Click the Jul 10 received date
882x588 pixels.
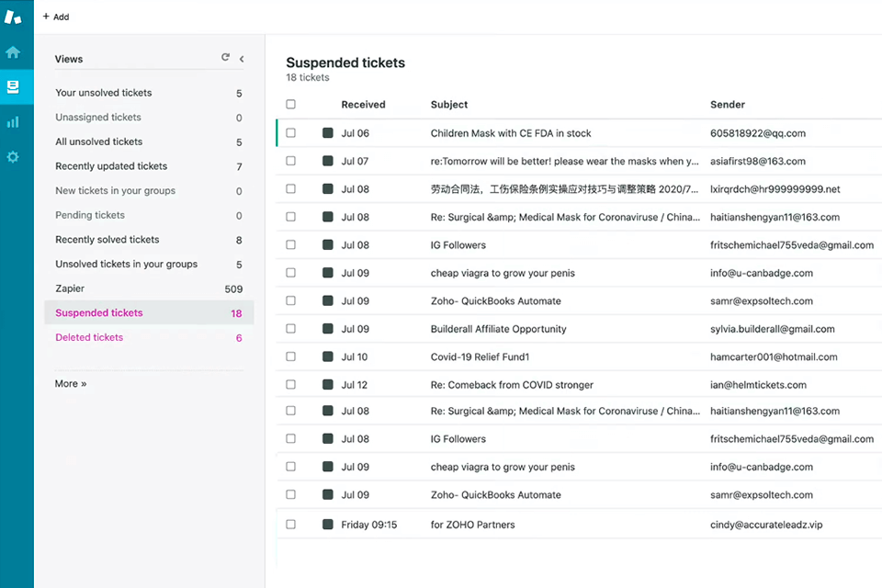355,357
